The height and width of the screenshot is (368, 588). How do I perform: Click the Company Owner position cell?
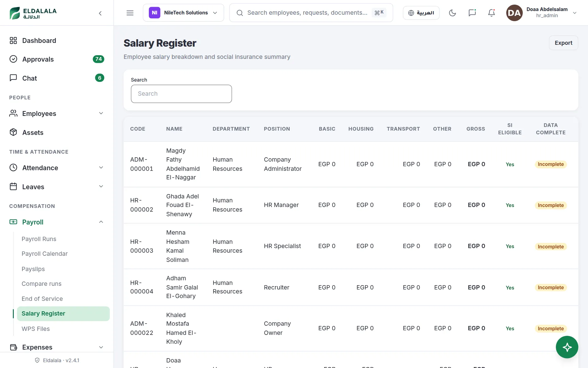click(x=277, y=328)
